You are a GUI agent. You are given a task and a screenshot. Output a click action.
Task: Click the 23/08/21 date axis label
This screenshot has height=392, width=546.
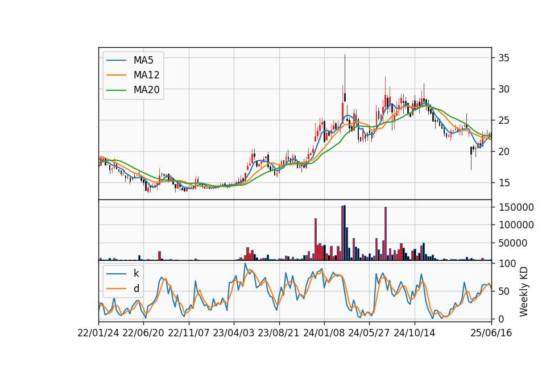pos(279,333)
